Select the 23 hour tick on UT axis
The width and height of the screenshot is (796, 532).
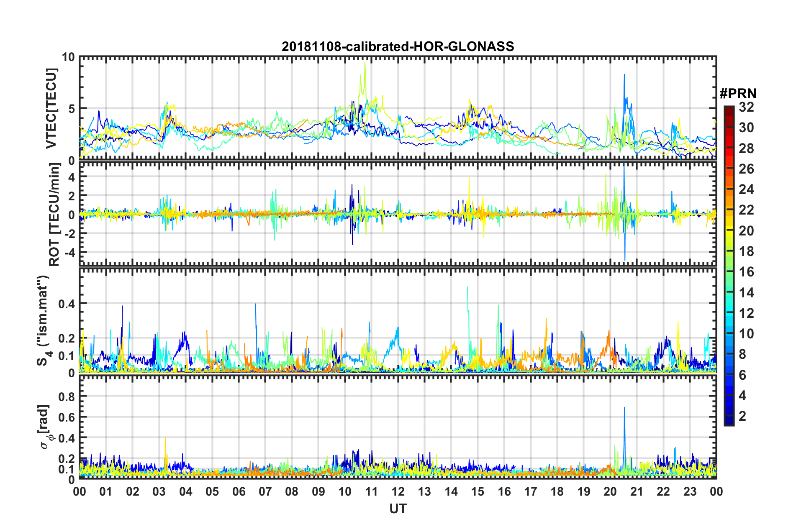pyautogui.click(x=690, y=491)
